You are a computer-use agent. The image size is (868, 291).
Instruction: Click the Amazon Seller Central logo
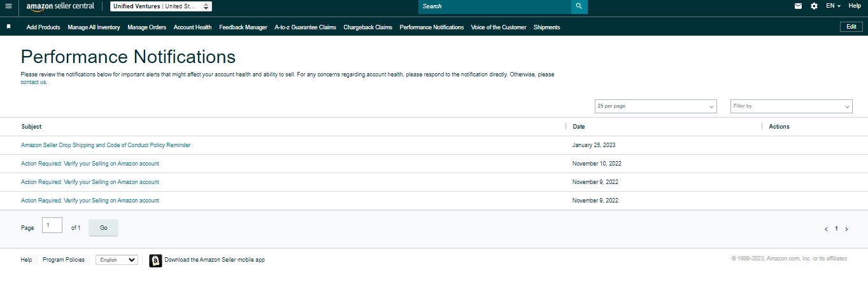pyautogui.click(x=60, y=6)
